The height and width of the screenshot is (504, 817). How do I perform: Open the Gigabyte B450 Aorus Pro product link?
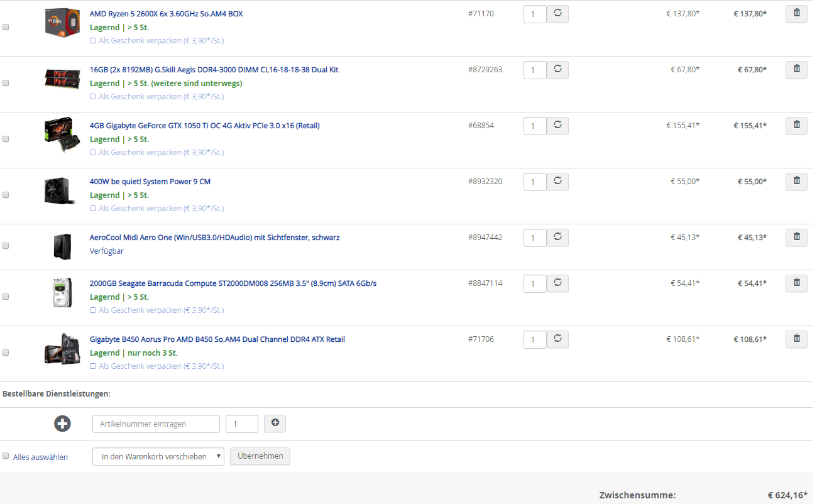tap(217, 339)
